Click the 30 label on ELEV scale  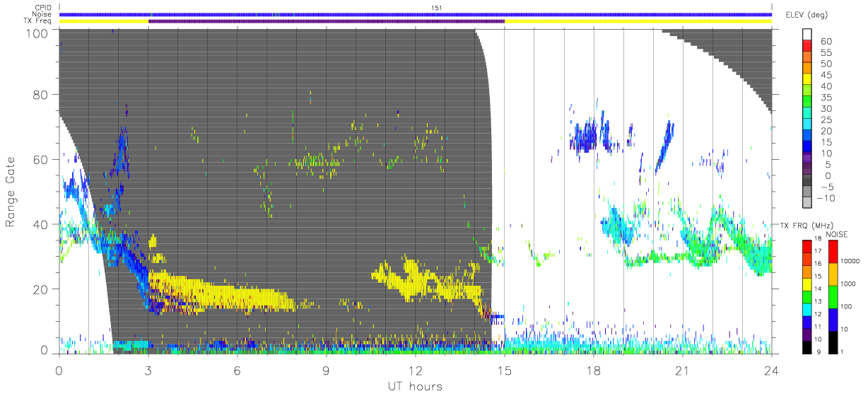coord(827,108)
